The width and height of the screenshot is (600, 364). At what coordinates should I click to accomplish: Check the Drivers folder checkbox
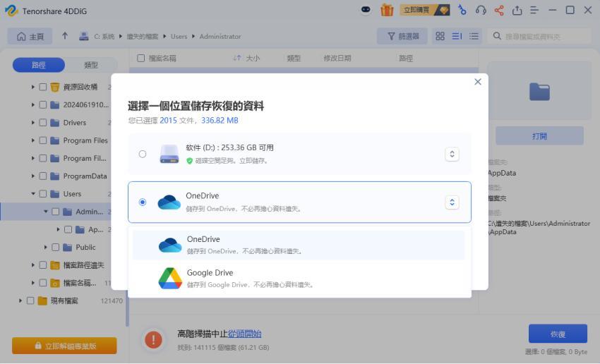click(43, 123)
